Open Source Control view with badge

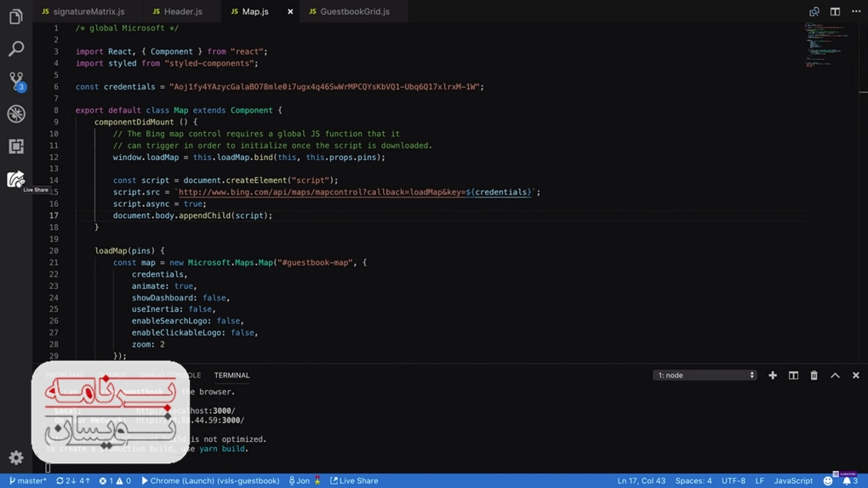point(15,82)
